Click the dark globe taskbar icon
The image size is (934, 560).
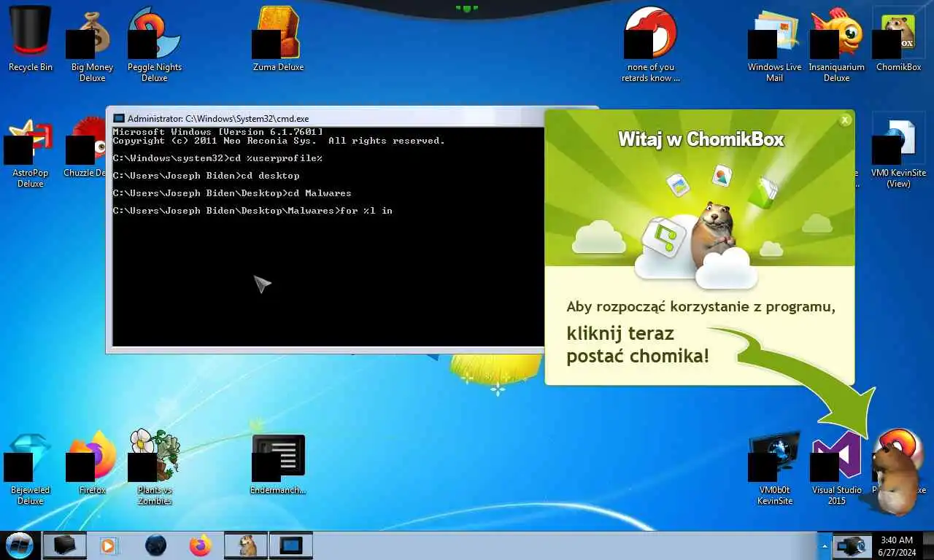[155, 545]
